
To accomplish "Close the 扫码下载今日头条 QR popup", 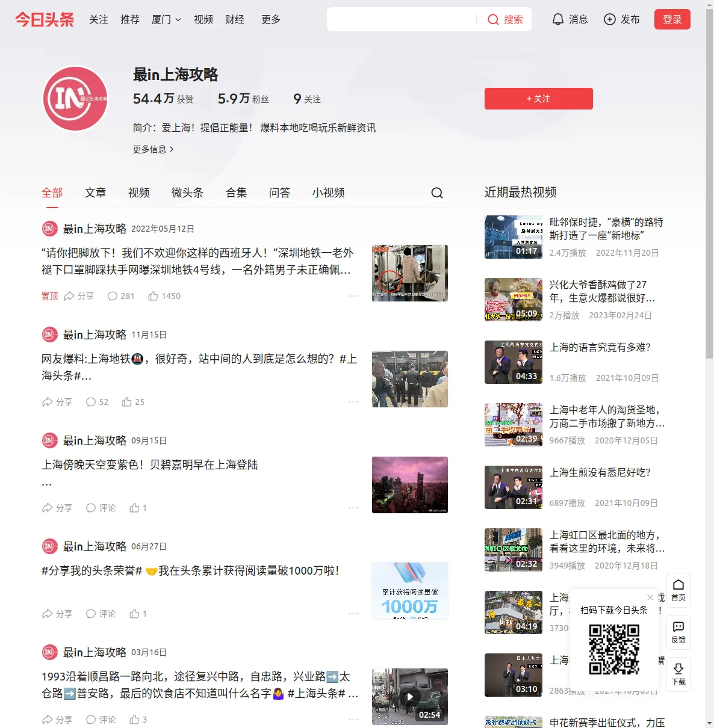I will point(650,597).
